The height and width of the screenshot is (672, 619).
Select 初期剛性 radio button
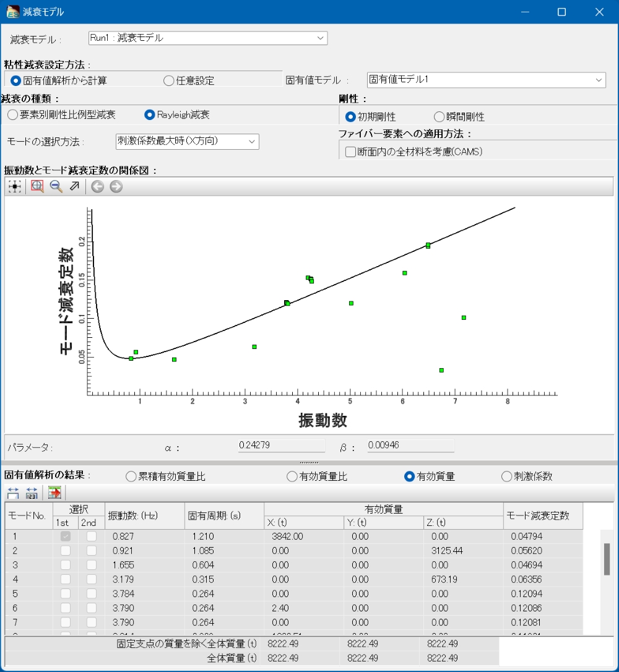click(350, 116)
